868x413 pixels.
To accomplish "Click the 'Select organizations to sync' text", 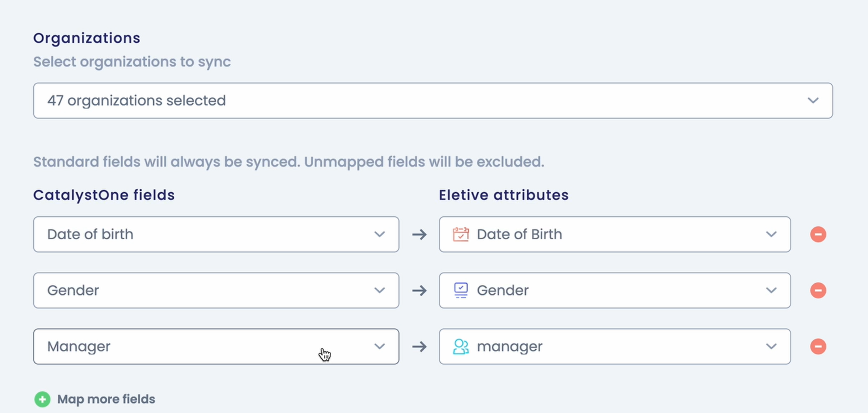I will (132, 62).
